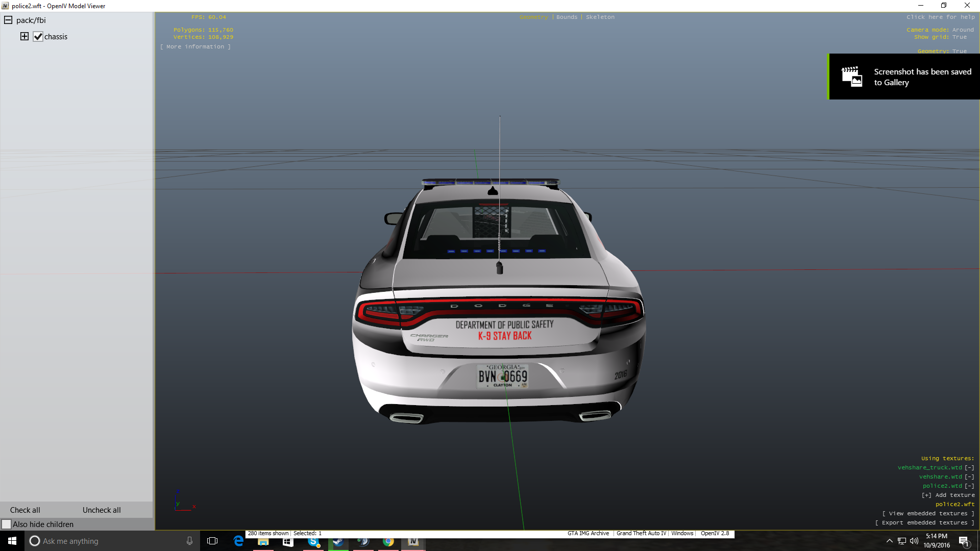Click Export embedded textures link
The width and height of the screenshot is (980, 551).
[x=924, y=522]
